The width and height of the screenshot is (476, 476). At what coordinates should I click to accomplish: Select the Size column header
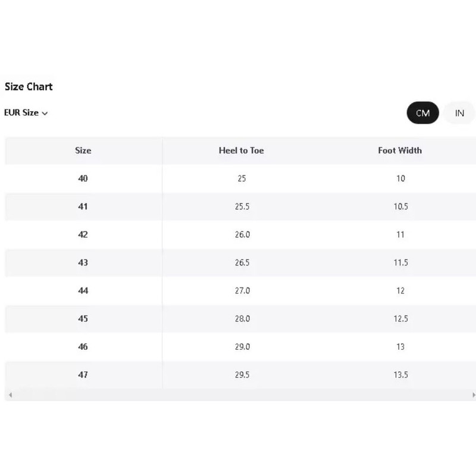(x=83, y=151)
